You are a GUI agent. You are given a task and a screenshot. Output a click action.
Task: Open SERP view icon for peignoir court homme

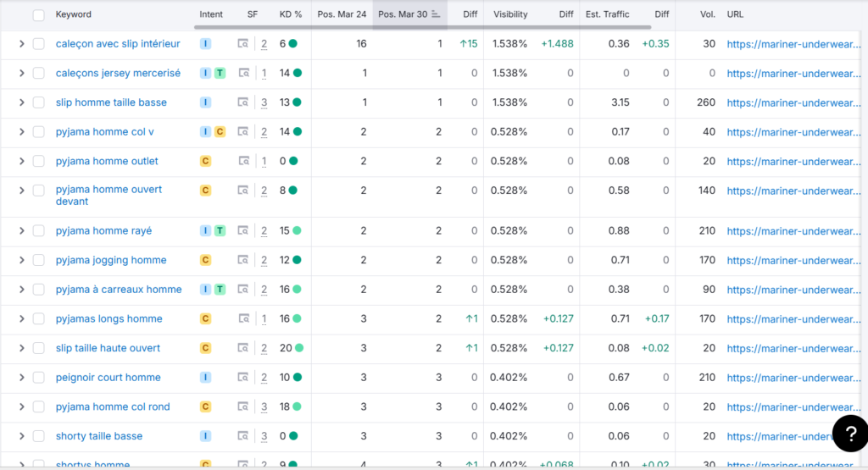coord(242,377)
